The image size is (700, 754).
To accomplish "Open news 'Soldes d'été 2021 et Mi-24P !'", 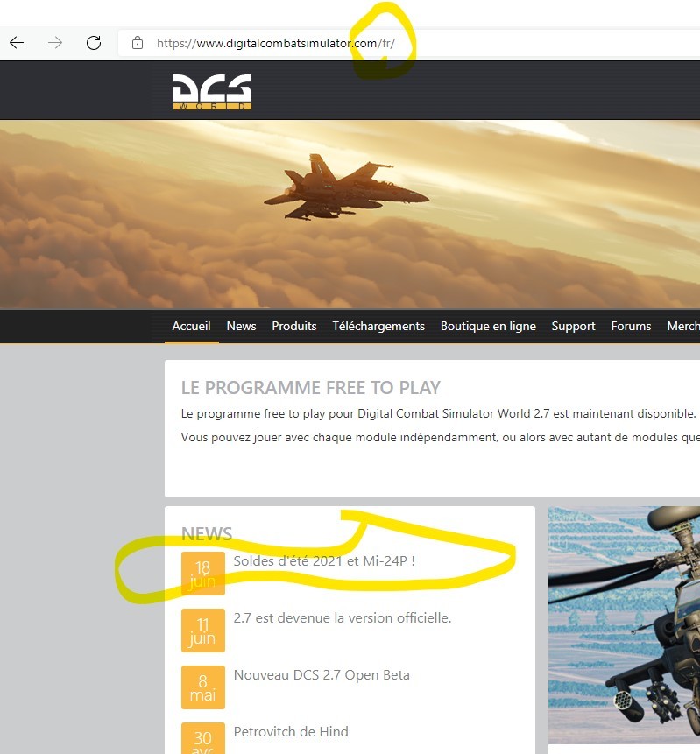I will (x=324, y=560).
